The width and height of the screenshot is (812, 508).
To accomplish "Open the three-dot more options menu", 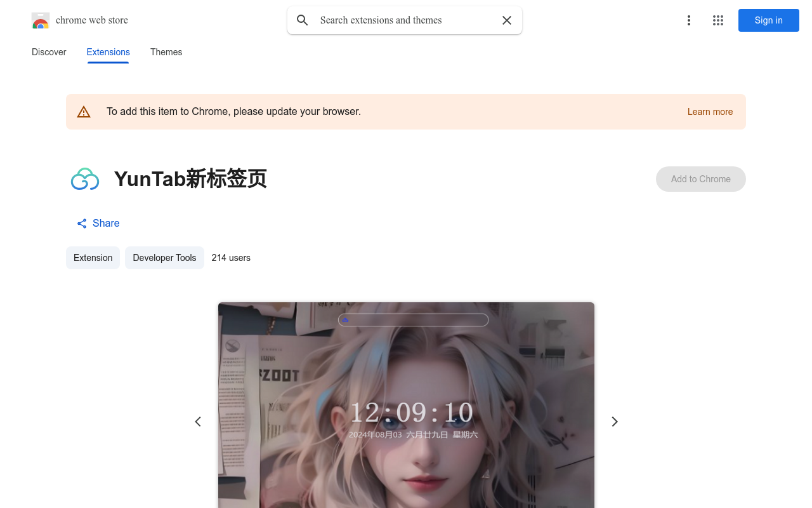I will [688, 20].
